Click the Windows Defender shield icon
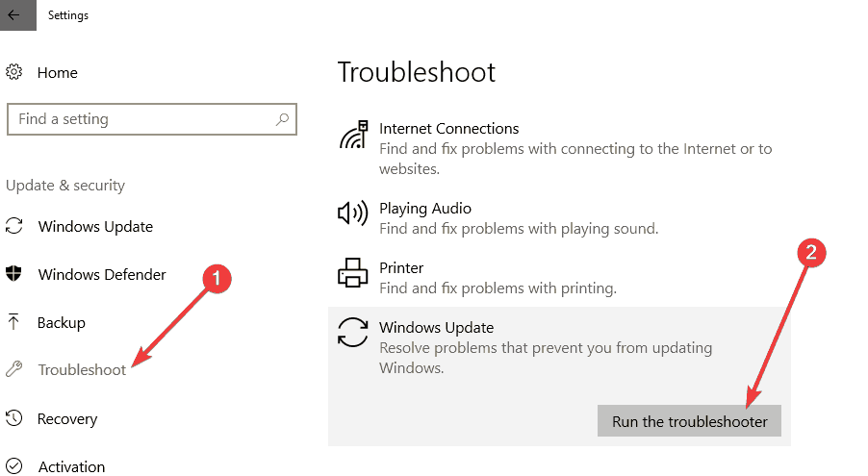The width and height of the screenshot is (868, 476). [x=14, y=275]
